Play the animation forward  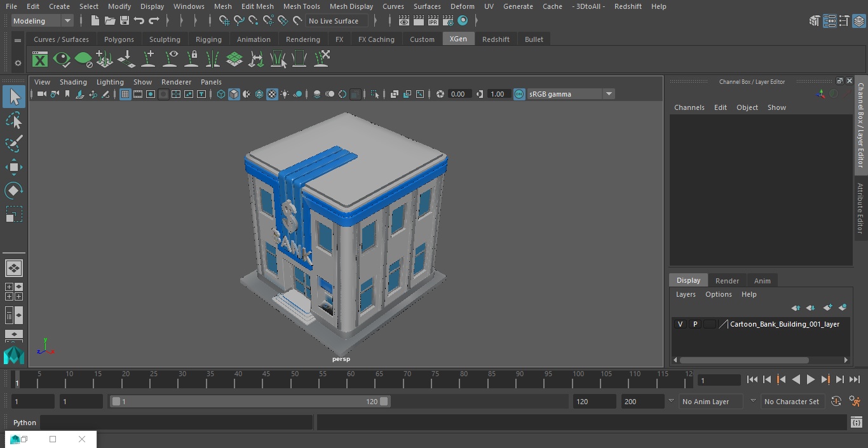(810, 379)
